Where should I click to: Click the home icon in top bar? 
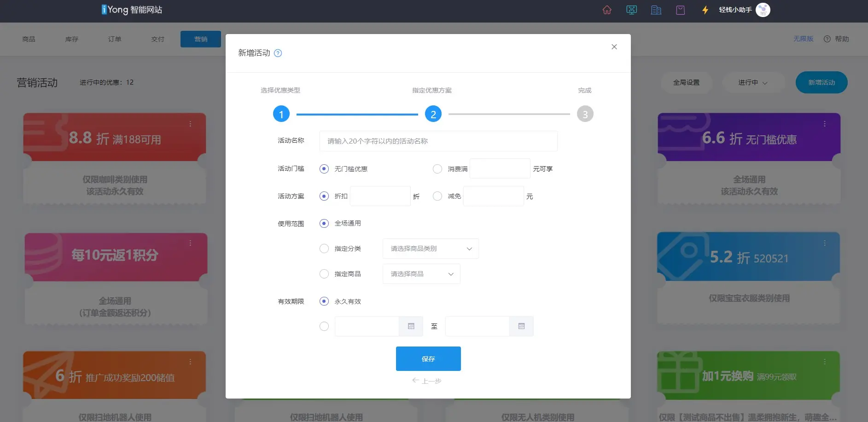607,10
